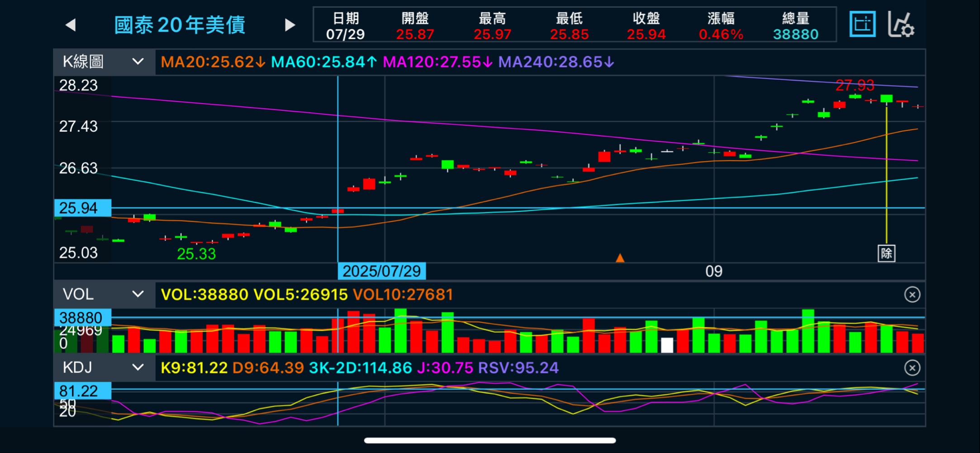Tap the MA120:27.55 moving average label
Screen dimensions: 980x453
click(438, 62)
